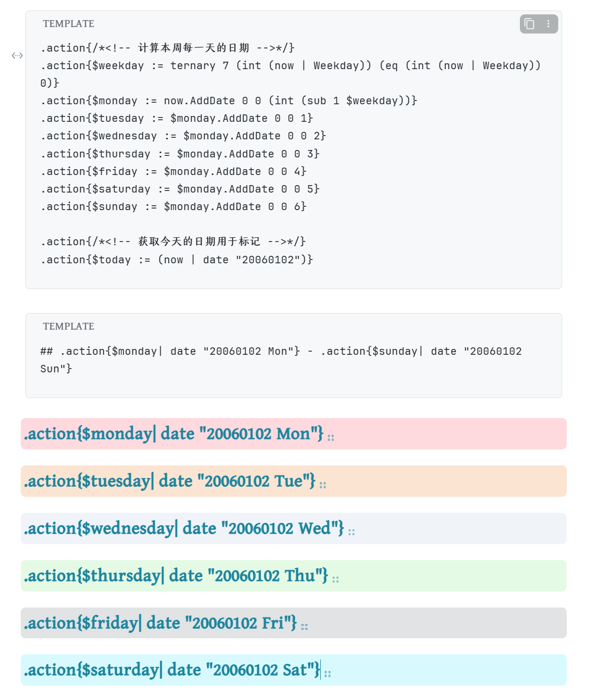Open language selector TEMPLATE on first code block
Image resolution: width=596 pixels, height=700 pixels.
(x=69, y=24)
